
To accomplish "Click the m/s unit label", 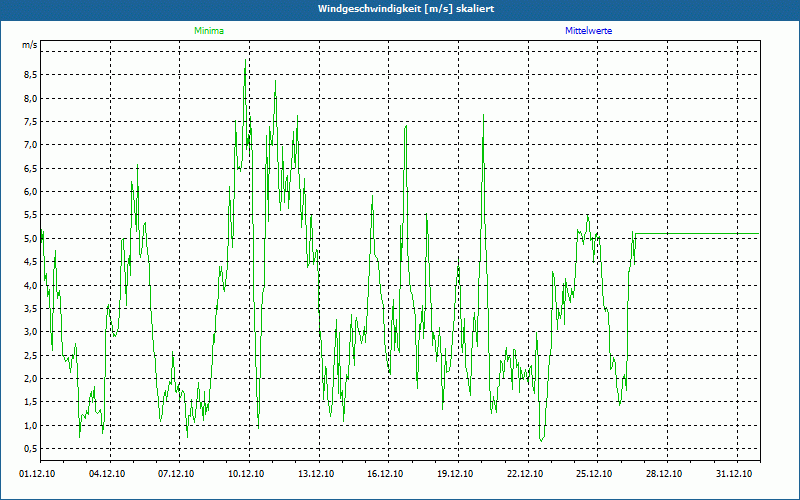I will click(29, 45).
